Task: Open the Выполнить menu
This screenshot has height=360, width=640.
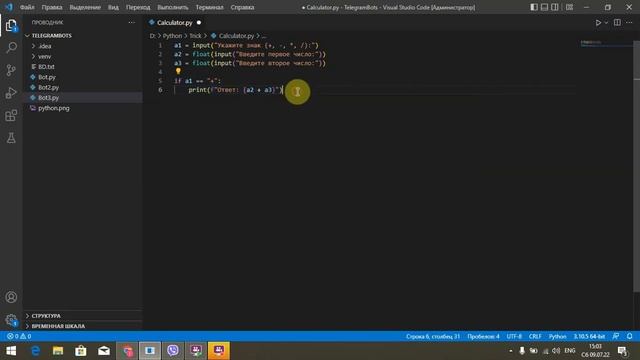Action: [x=173, y=7]
